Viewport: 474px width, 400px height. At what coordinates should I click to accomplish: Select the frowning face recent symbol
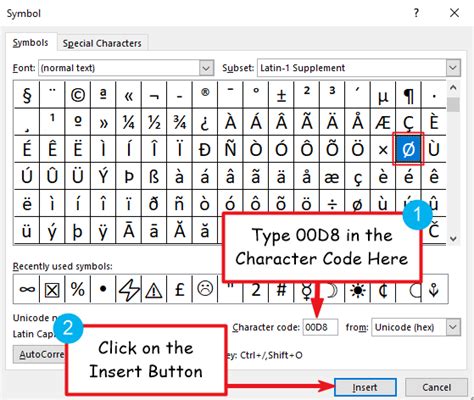pyautogui.click(x=205, y=289)
